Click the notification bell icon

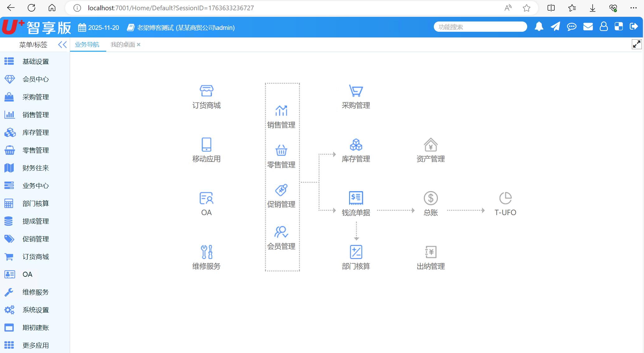tap(539, 27)
